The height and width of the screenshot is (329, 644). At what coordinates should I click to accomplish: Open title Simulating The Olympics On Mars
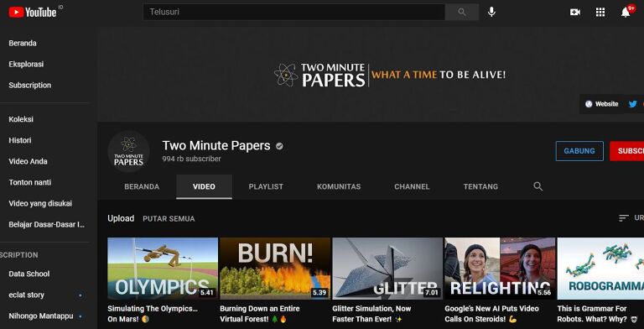(153, 314)
